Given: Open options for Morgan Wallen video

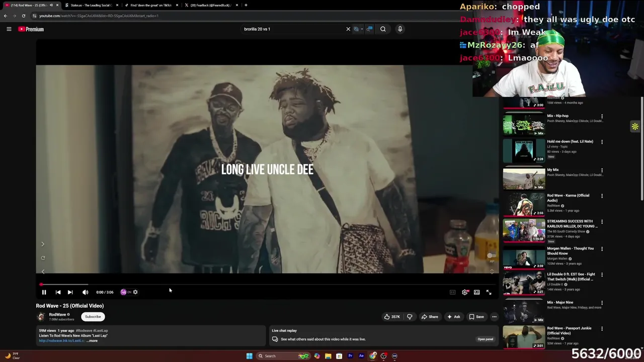Looking at the screenshot, I should pos(602,249).
